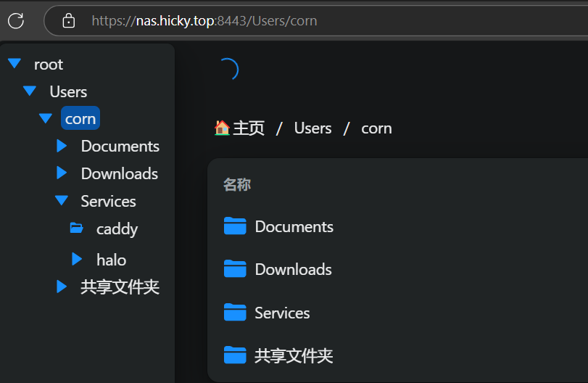588x383 pixels.
Task: Reload the page with the refresh icon
Action: [x=16, y=20]
